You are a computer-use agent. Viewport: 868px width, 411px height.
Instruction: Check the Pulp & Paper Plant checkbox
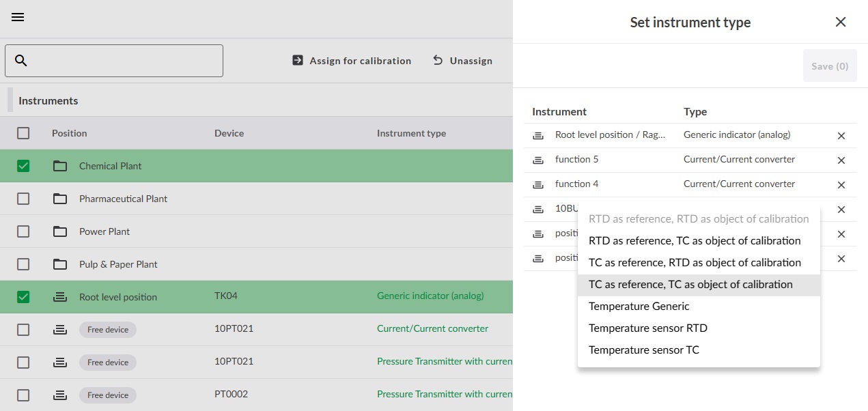click(23, 264)
